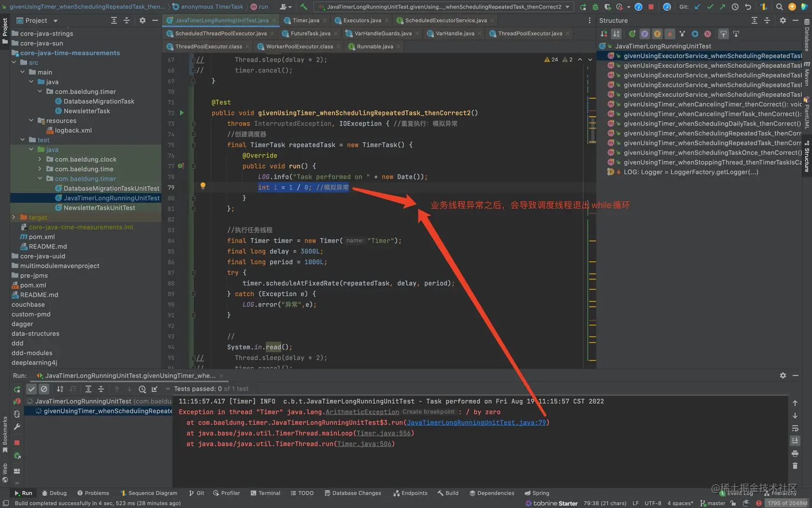812x508 pixels.
Task: Click the Git Commit green checkmark
Action: (x=710, y=7)
